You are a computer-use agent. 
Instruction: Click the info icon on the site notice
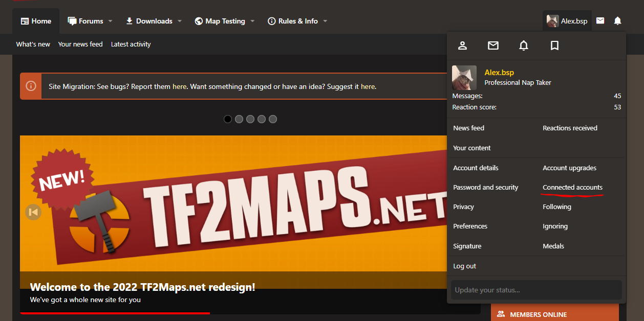click(31, 86)
